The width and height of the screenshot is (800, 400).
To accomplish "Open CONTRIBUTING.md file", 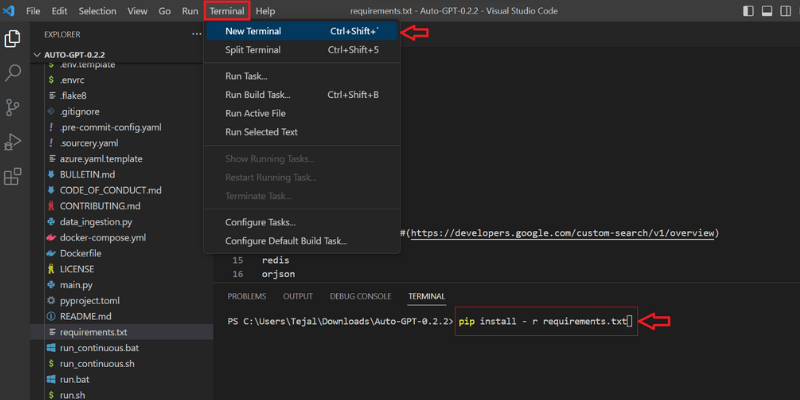I will click(100, 206).
